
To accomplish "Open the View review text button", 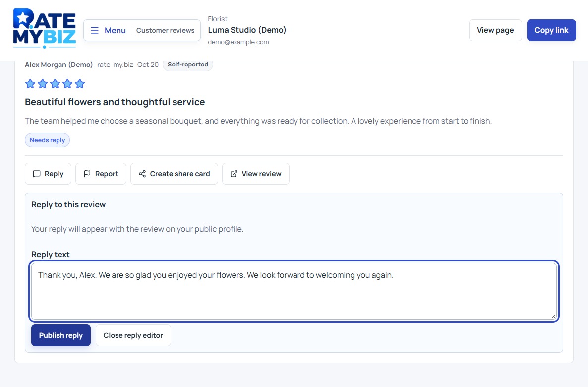I will [x=261, y=174].
